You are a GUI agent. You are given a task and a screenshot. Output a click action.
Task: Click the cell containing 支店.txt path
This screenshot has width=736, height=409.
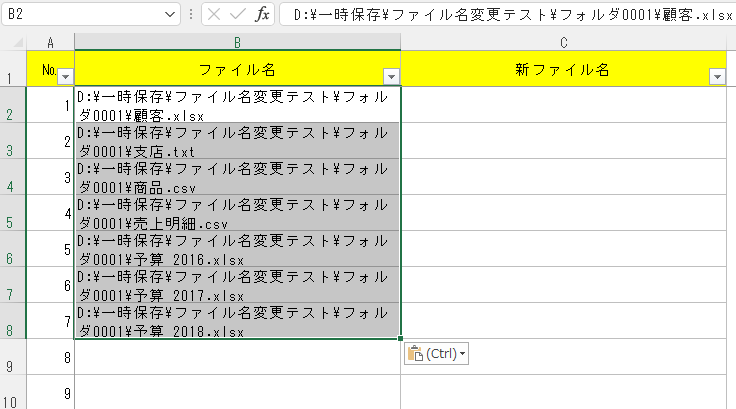238,141
